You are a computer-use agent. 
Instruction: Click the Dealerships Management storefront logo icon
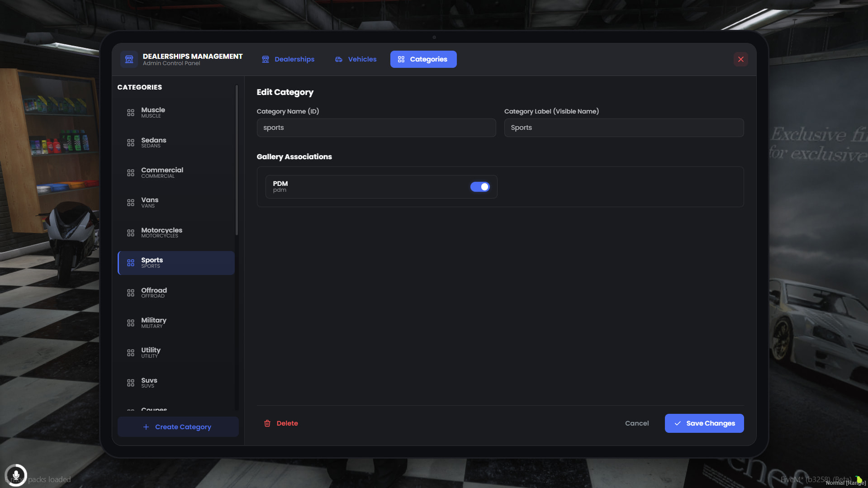pyautogui.click(x=129, y=59)
